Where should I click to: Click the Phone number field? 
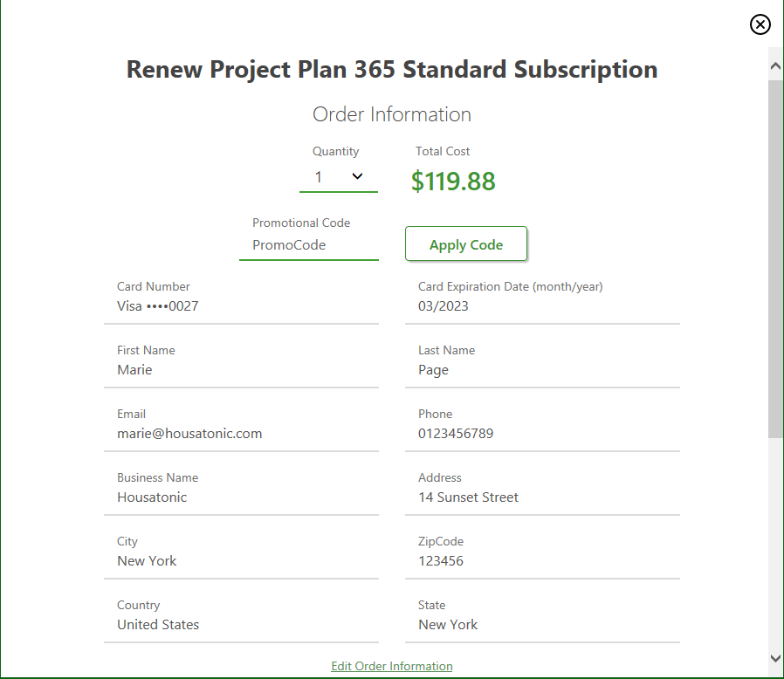(x=542, y=434)
